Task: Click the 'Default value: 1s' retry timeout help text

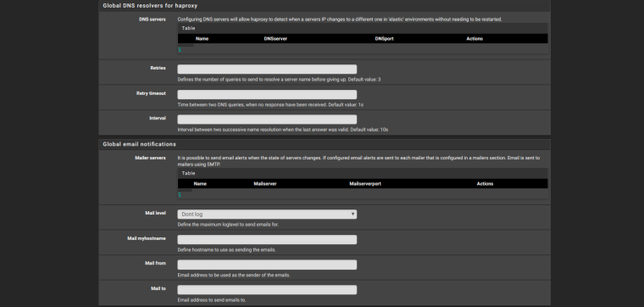Action: pos(346,105)
